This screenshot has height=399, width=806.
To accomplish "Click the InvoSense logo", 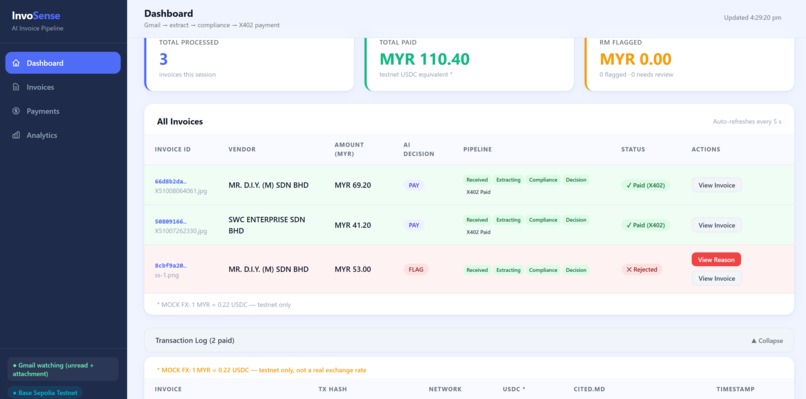I will (x=36, y=16).
